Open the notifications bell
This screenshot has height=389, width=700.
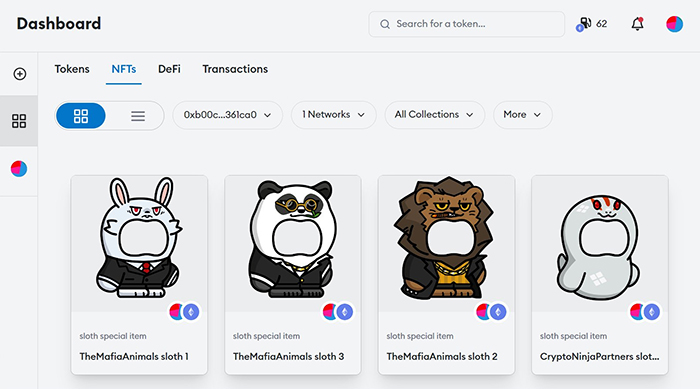[638, 24]
